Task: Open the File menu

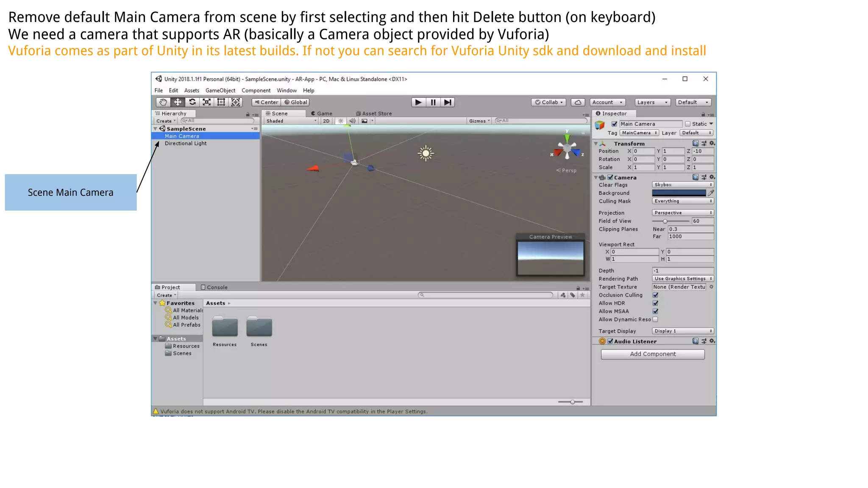Action: pyautogui.click(x=159, y=90)
